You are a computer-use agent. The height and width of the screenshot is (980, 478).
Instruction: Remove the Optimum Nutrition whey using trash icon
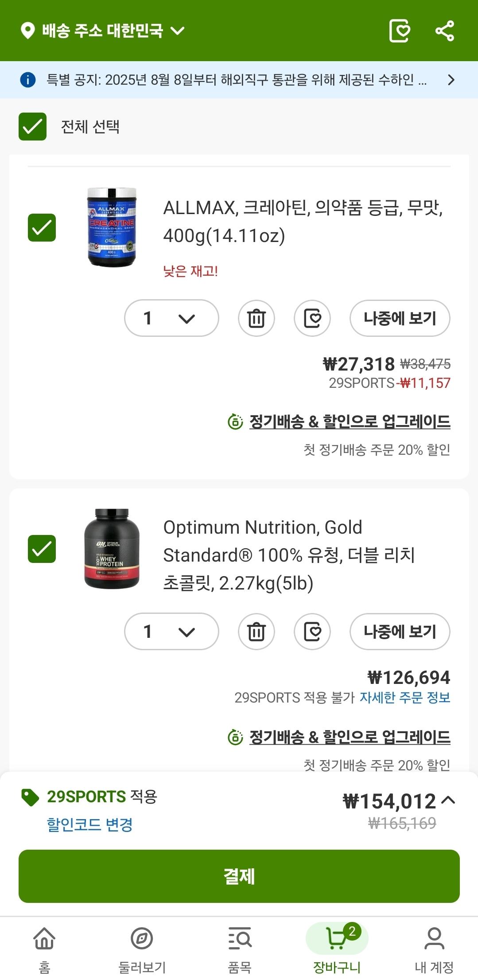[256, 632]
